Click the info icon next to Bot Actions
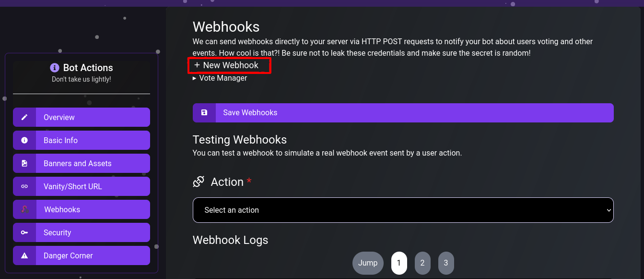This screenshot has height=279, width=644. coord(55,68)
